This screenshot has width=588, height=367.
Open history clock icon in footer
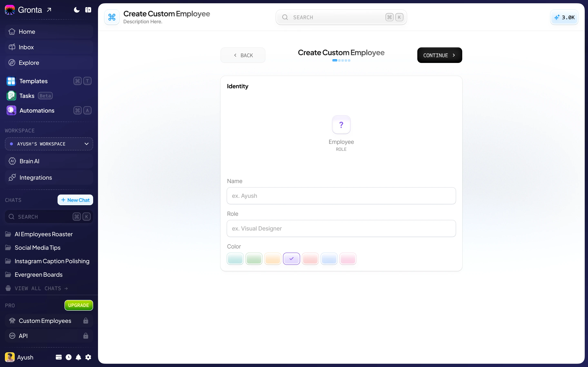coord(69,357)
